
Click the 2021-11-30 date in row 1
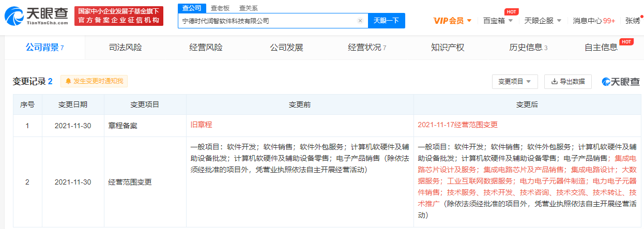(73, 126)
